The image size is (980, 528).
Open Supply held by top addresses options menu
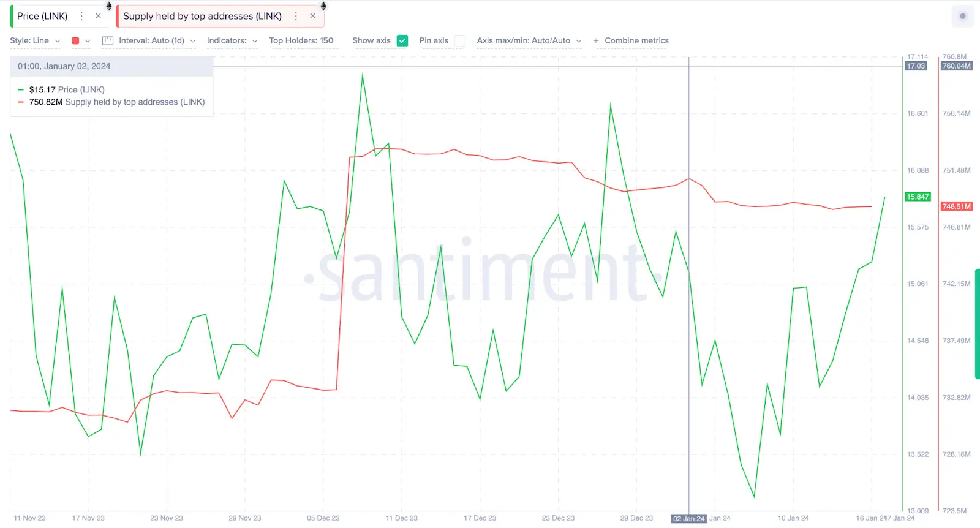[296, 16]
